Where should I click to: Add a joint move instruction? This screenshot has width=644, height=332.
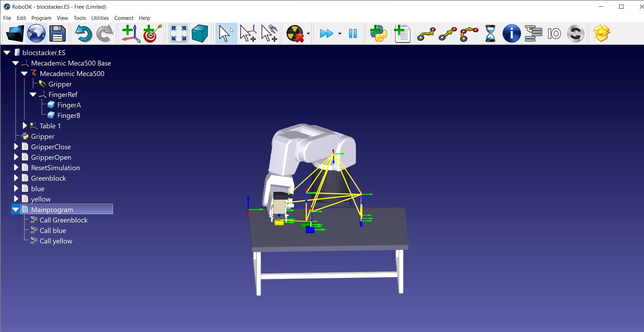426,33
